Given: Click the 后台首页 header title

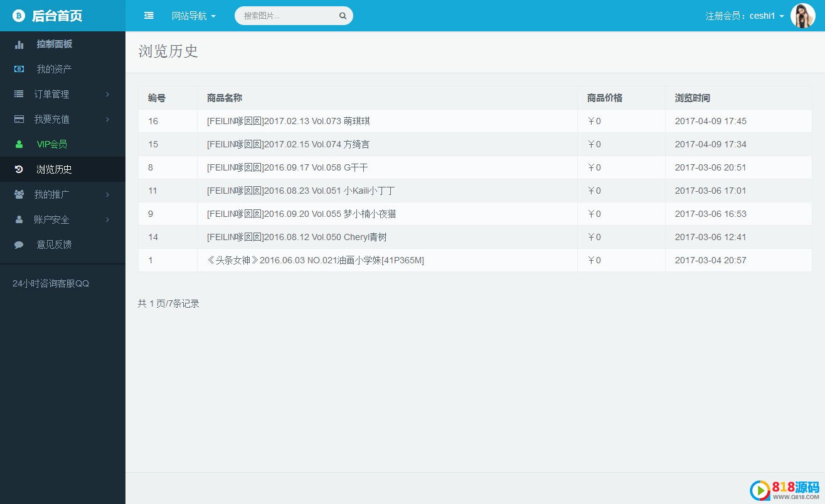Looking at the screenshot, I should point(57,16).
